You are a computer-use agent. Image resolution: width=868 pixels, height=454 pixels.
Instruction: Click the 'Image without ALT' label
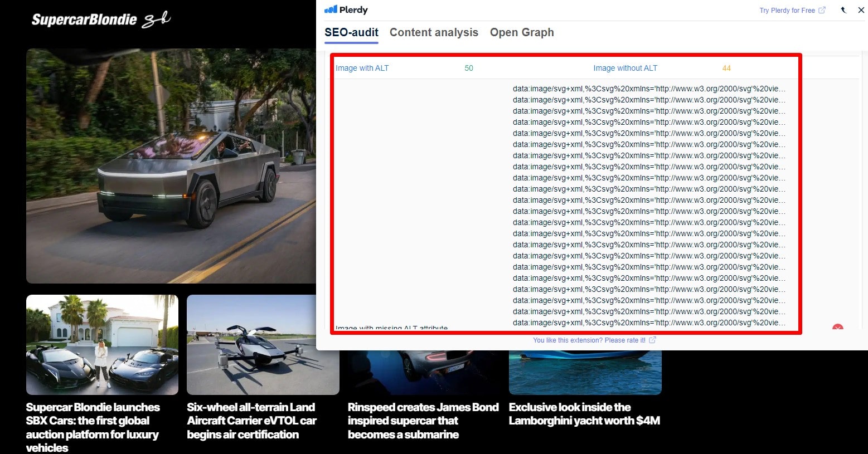click(x=625, y=68)
